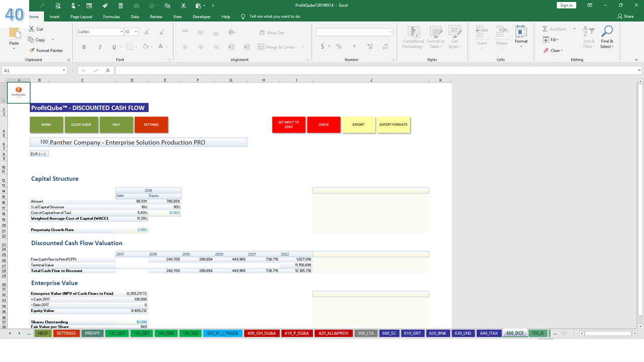
Task: Activate the Format Painter
Action: click(x=46, y=50)
